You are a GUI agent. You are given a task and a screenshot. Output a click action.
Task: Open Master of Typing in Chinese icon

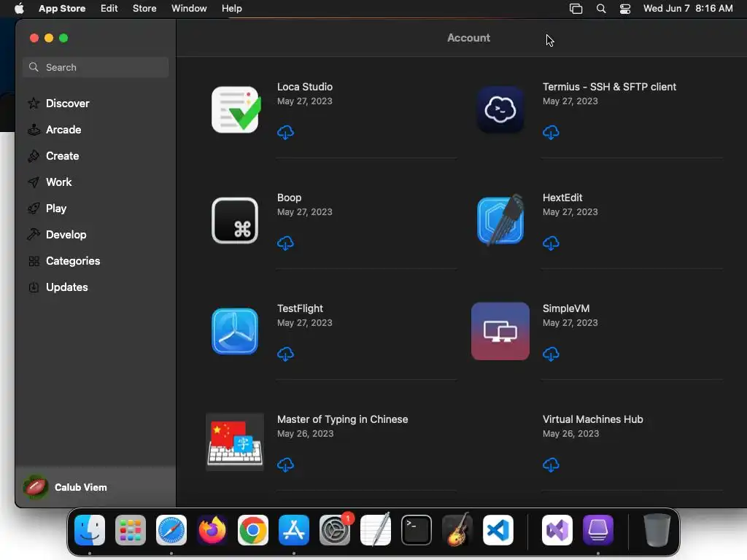pos(235,443)
